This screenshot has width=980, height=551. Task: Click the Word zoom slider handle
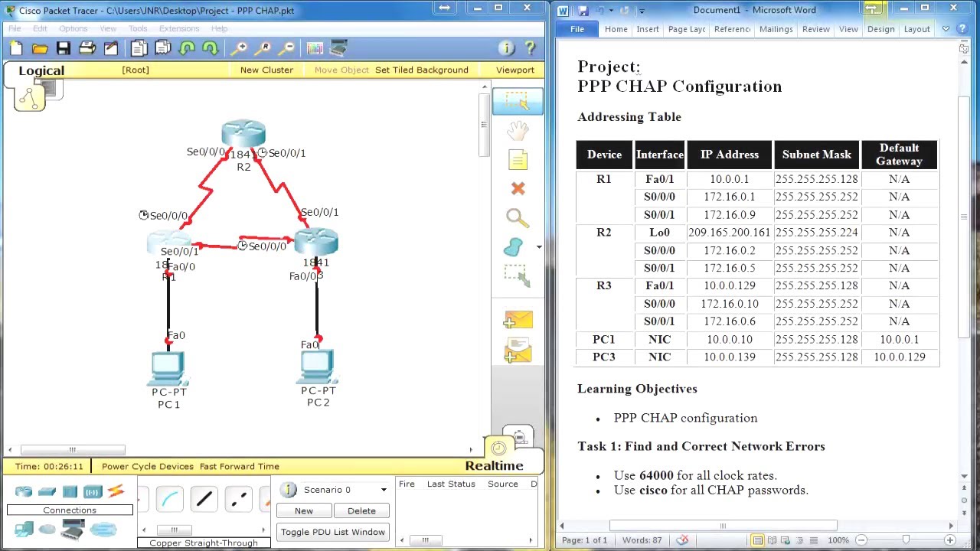click(x=906, y=540)
